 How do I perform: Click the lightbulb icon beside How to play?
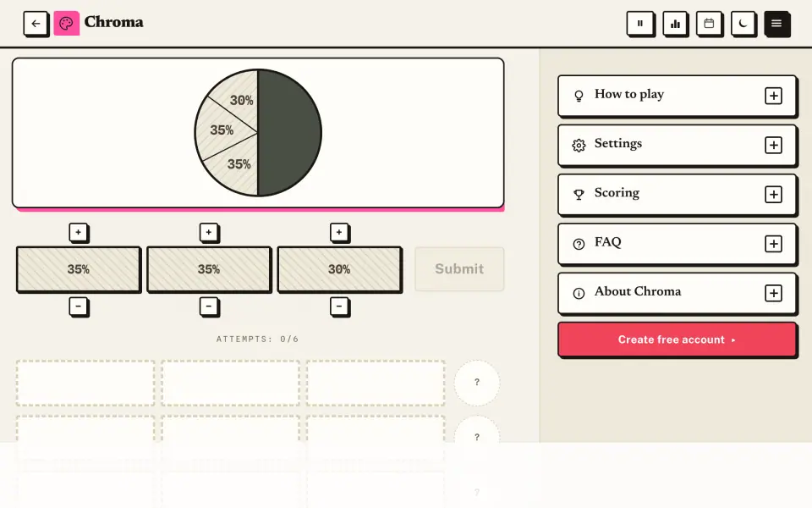pos(579,96)
